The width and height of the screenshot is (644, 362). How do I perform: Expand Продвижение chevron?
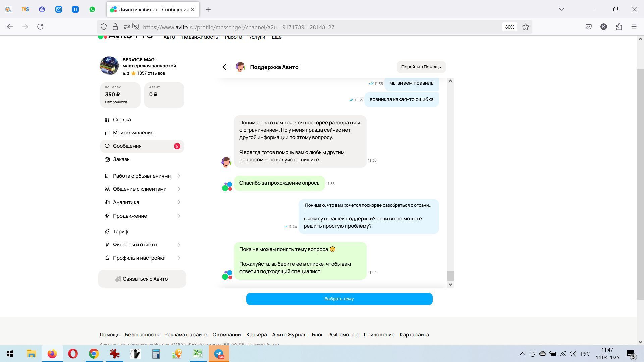pyautogui.click(x=179, y=216)
